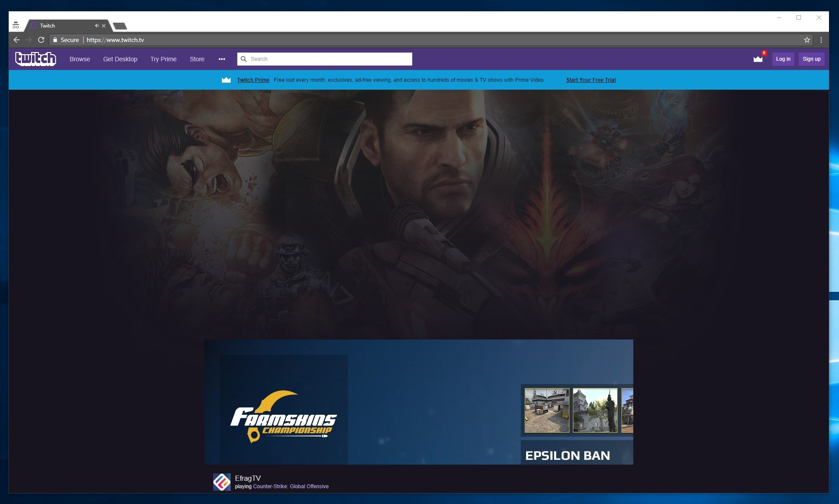Open Counter-Strike: Global Offensive game link
Image resolution: width=839 pixels, height=504 pixels.
(x=291, y=486)
